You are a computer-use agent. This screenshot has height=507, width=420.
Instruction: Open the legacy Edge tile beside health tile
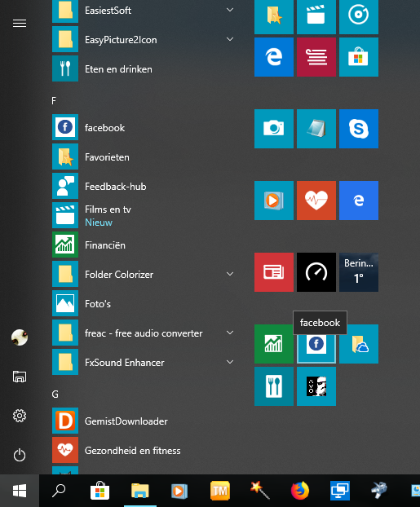359,201
